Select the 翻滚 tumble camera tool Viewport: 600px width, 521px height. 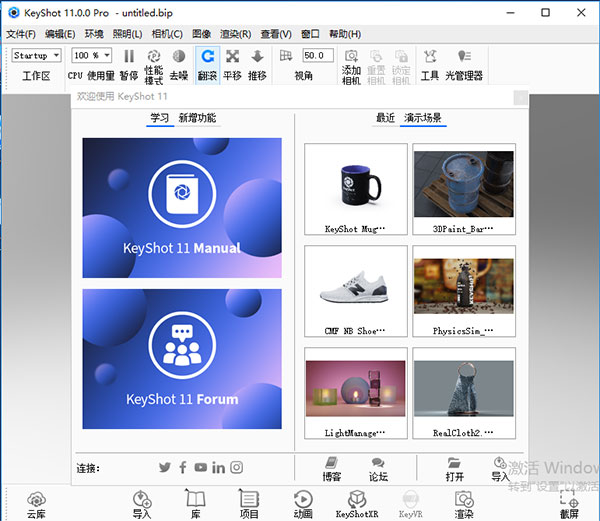207,58
